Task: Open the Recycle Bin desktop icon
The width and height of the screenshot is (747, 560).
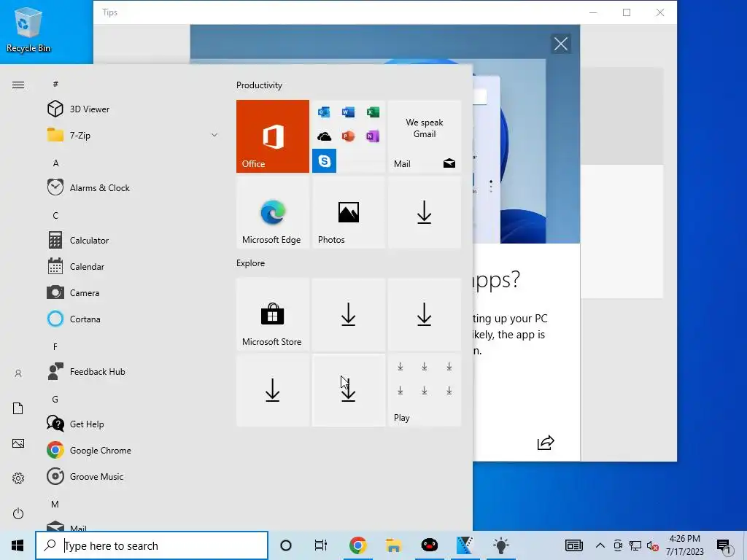Action: pos(28,30)
